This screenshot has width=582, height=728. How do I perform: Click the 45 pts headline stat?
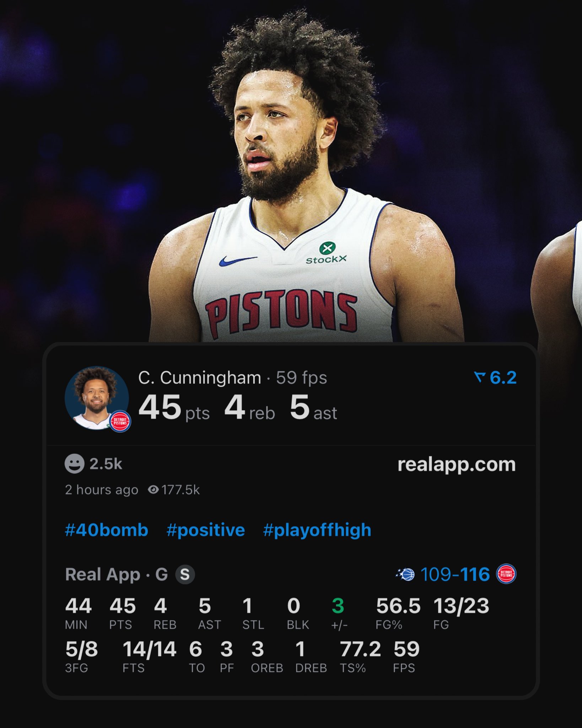(174, 408)
